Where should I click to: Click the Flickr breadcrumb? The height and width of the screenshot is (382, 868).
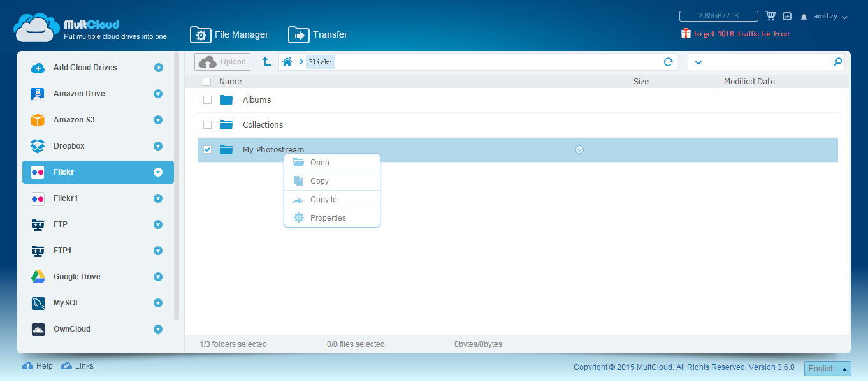(x=321, y=62)
